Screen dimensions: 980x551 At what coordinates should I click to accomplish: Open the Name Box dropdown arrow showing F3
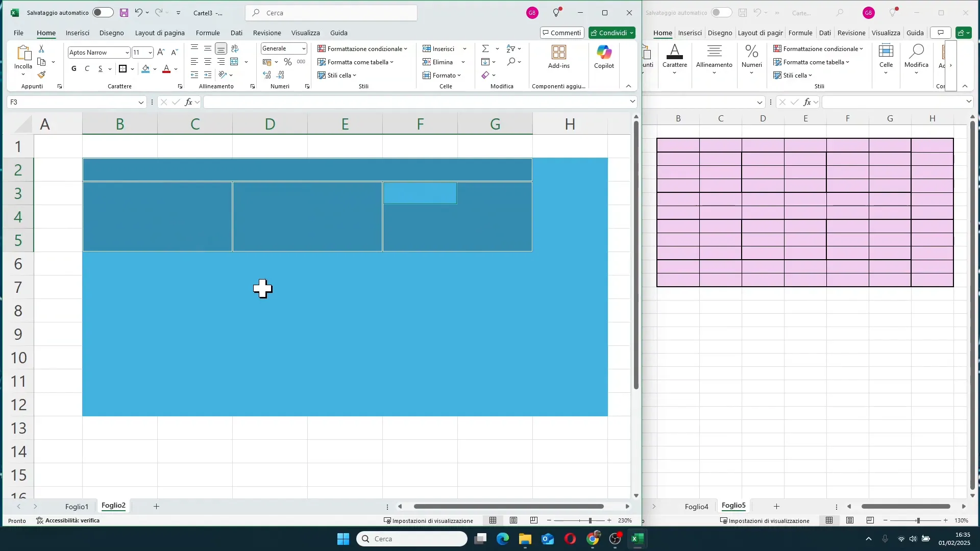(141, 103)
